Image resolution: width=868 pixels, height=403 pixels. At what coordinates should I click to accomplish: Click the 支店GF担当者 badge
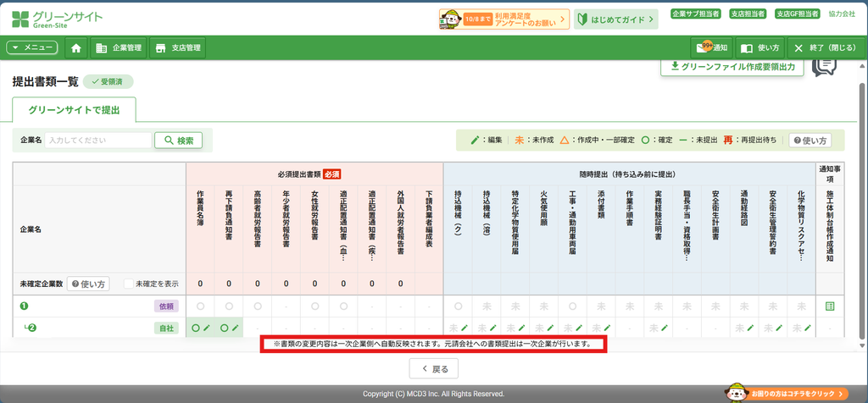798,14
